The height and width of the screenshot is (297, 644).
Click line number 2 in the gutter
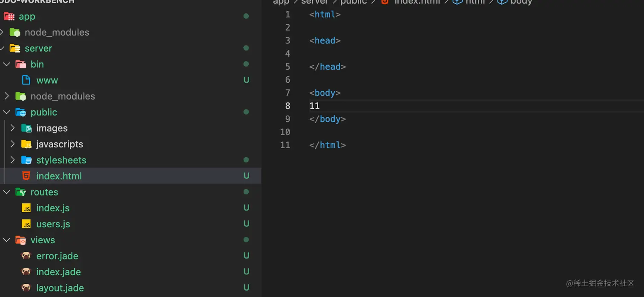tap(287, 28)
